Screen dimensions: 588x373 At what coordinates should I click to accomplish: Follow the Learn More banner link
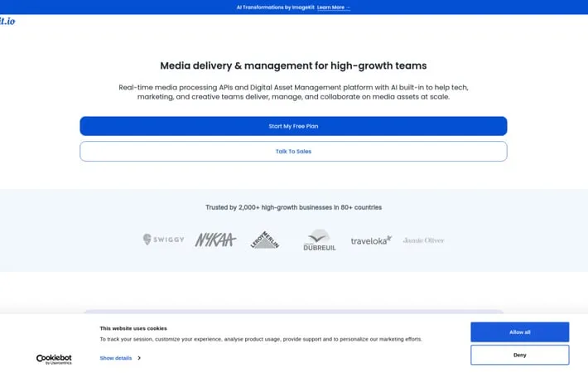(334, 7)
